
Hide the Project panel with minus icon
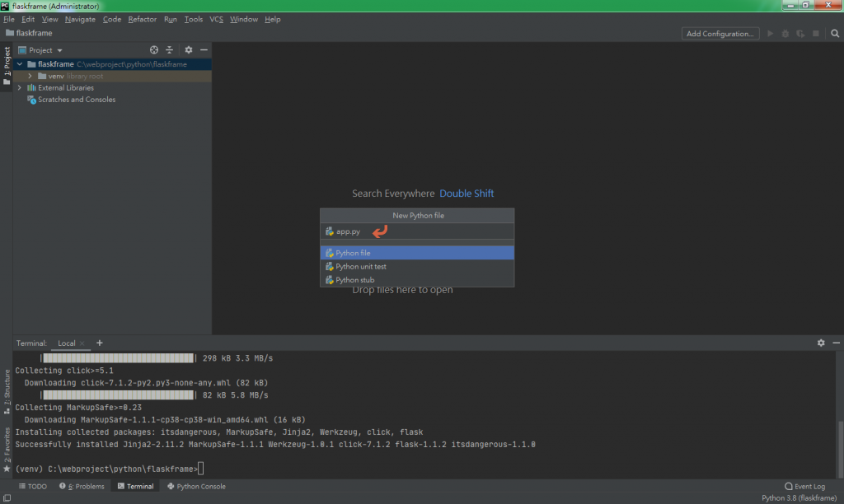point(204,49)
